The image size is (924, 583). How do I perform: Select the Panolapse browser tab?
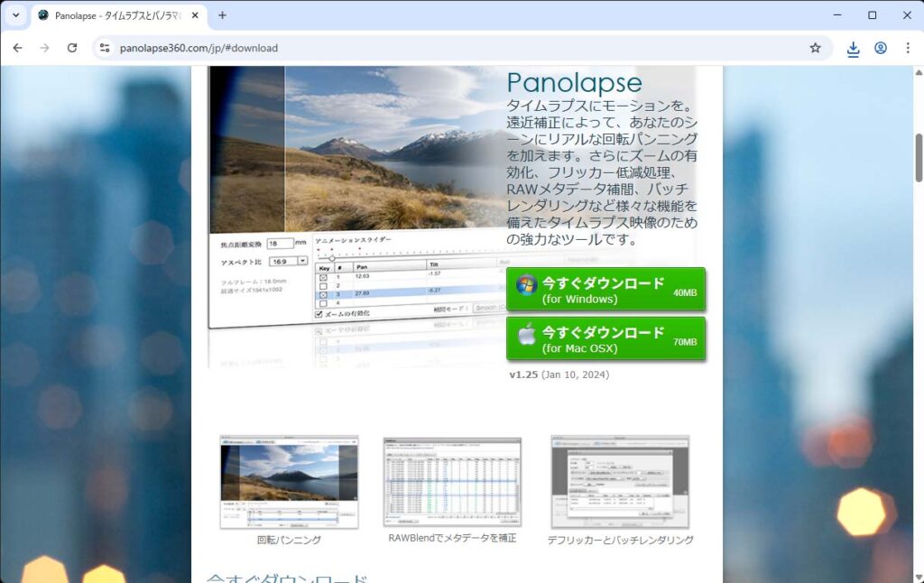(113, 15)
